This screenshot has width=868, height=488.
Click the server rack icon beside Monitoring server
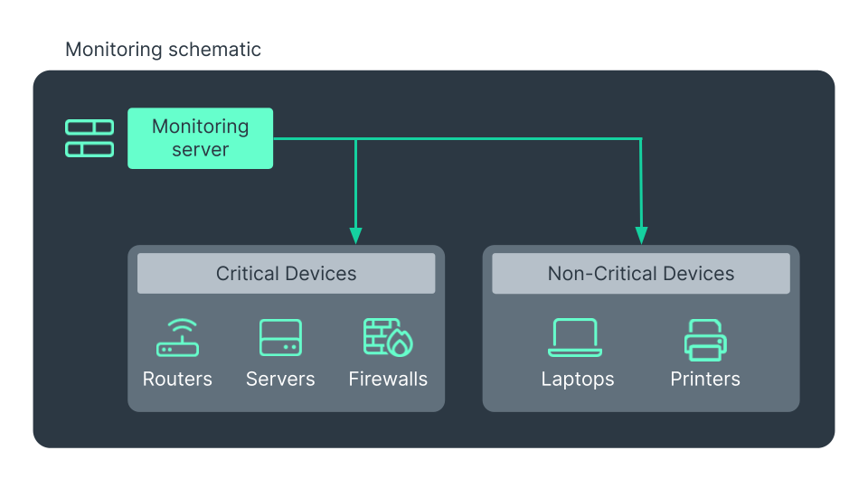click(90, 138)
